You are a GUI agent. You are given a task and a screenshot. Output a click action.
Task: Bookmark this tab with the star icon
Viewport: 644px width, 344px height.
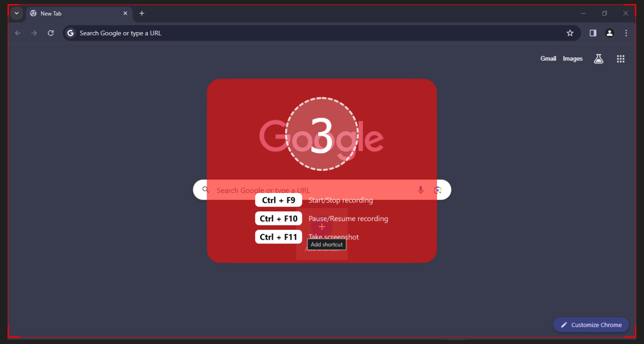[x=570, y=33]
